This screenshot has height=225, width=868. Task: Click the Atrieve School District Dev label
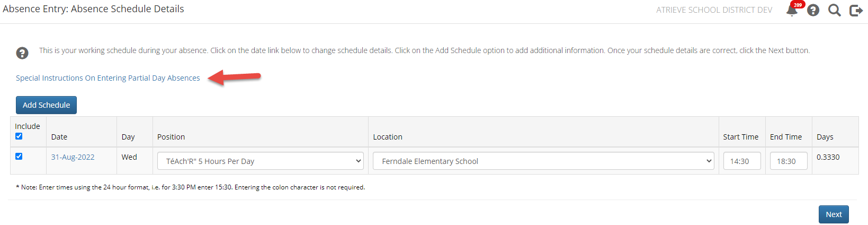[714, 10]
